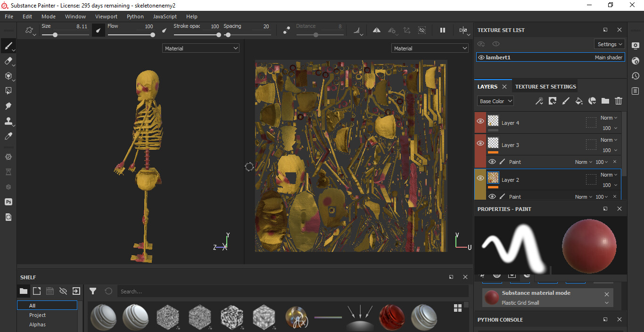Hide Layer 4 using its eye icon
Image resolution: width=644 pixels, height=332 pixels.
[480, 121]
